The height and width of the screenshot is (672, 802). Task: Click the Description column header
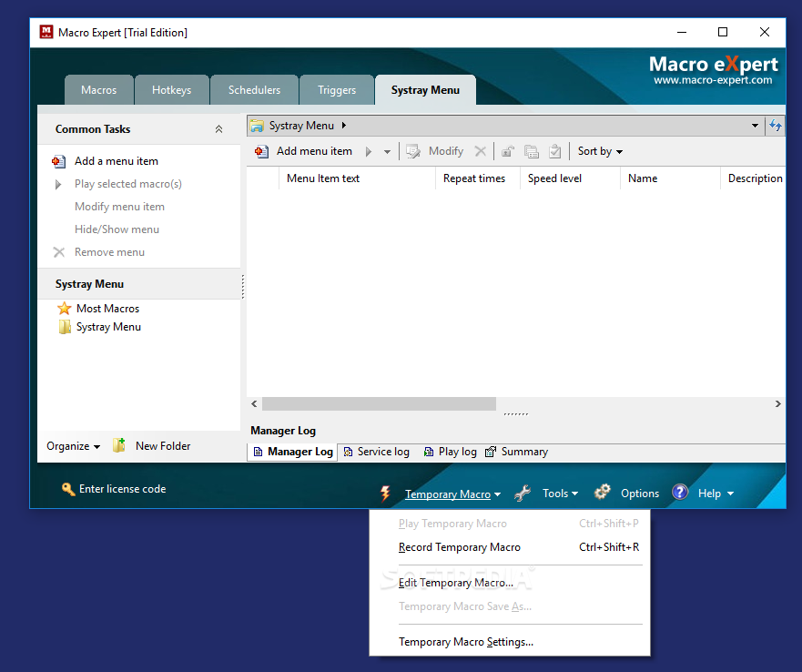pyautogui.click(x=754, y=178)
